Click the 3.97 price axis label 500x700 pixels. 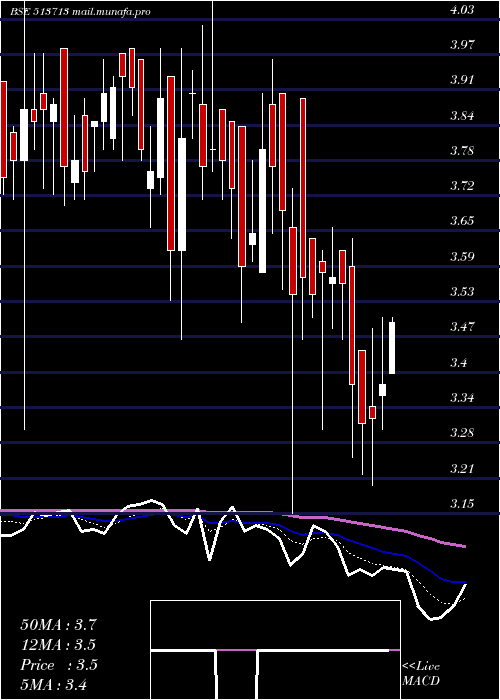tap(462, 45)
